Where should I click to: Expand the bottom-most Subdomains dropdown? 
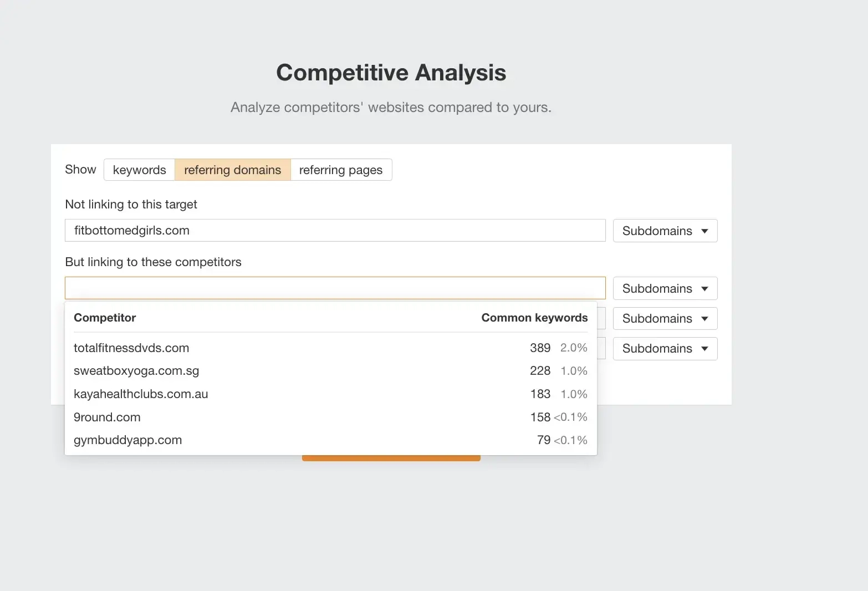665,349
